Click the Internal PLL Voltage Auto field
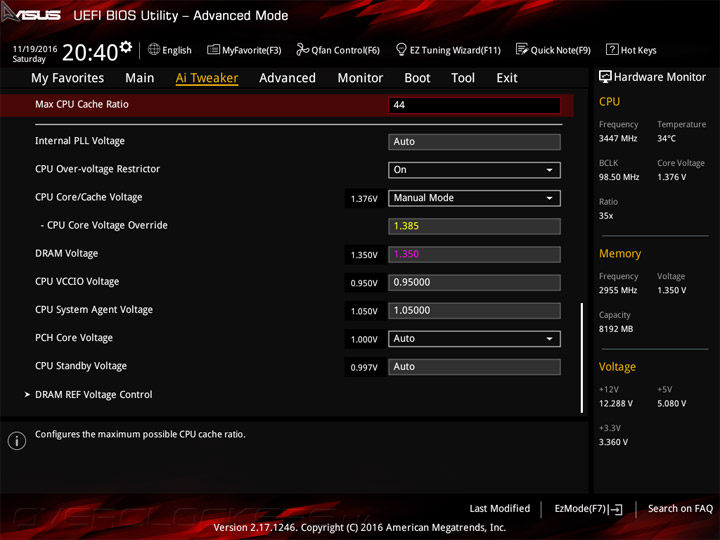Screen dimensions: 720x540 pos(474,142)
